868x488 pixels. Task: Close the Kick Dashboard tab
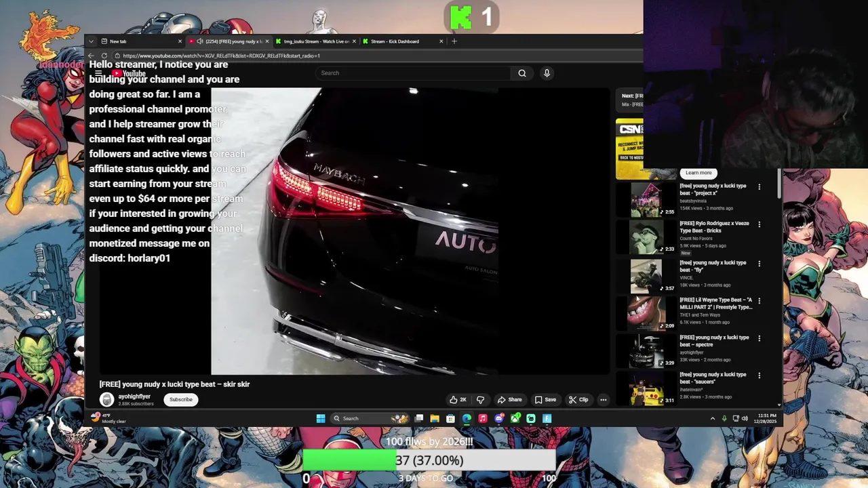coord(441,41)
